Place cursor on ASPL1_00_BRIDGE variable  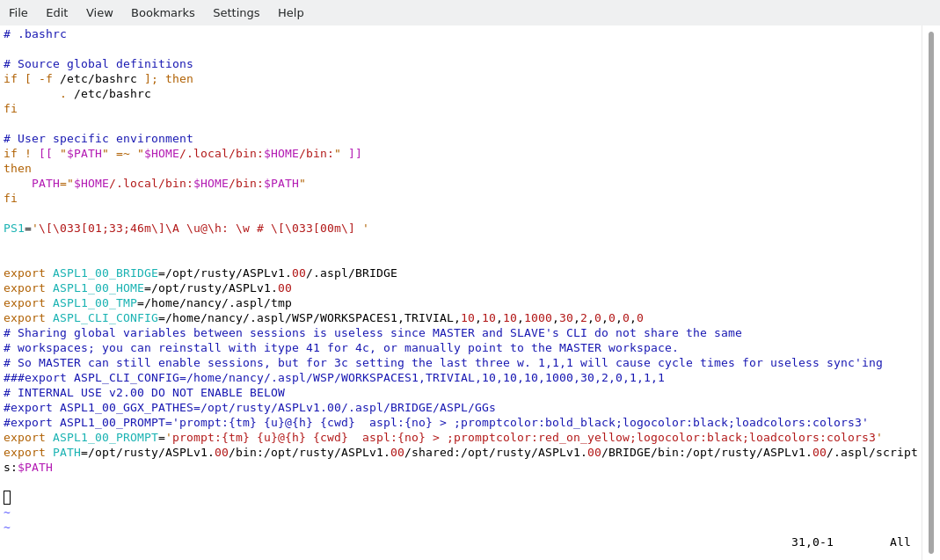(105, 273)
